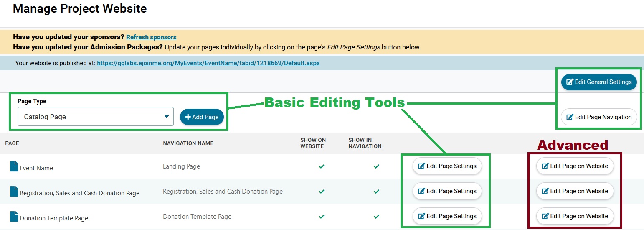644x230 pixels.
Task: Click the page icon beside Event Name
Action: click(14, 166)
